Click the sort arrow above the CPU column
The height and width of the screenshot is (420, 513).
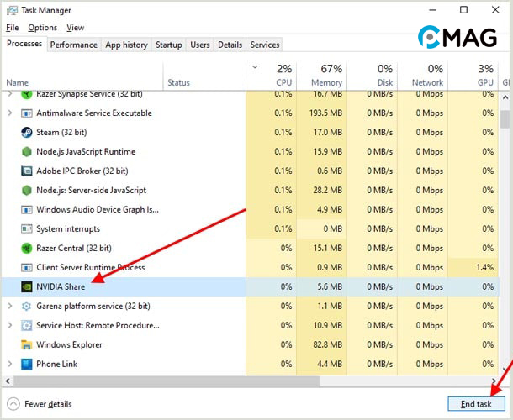[x=255, y=67]
